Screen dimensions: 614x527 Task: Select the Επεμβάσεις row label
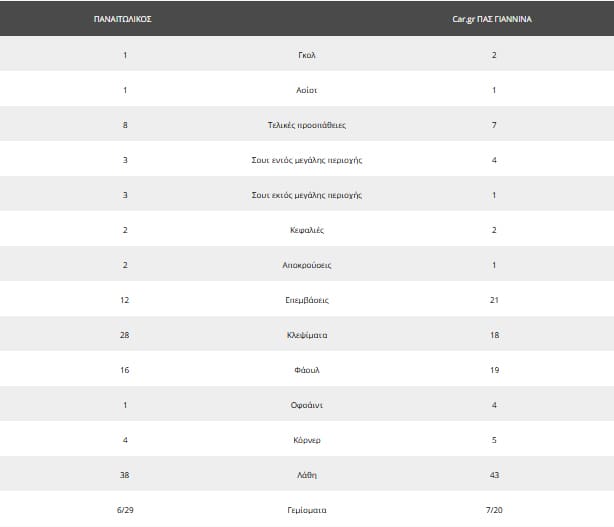click(x=306, y=300)
